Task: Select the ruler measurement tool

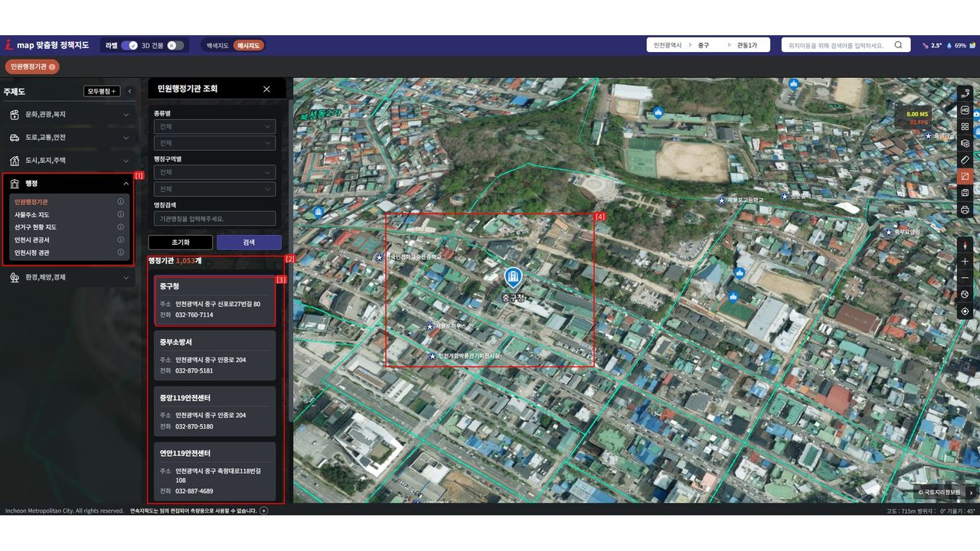Action: coord(965,160)
